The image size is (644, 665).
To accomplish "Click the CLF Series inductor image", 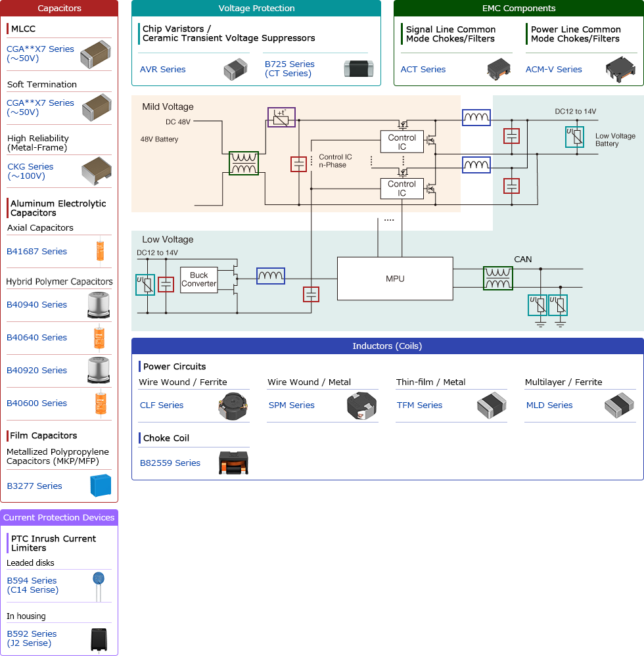I will click(233, 406).
